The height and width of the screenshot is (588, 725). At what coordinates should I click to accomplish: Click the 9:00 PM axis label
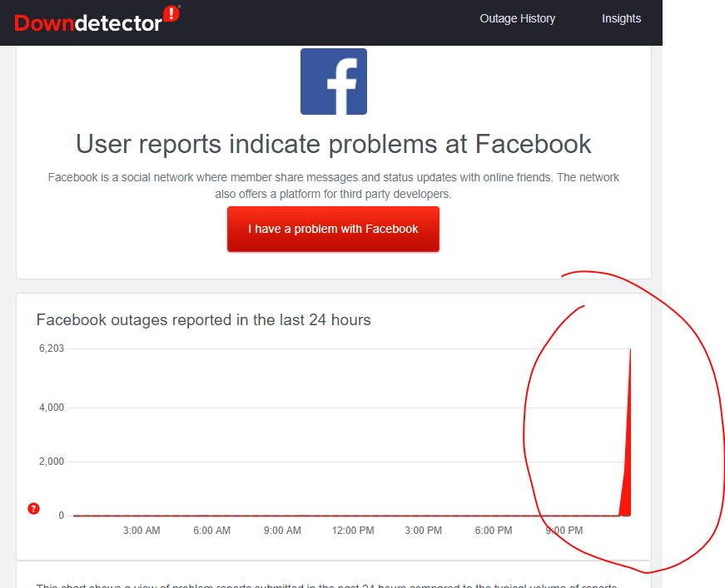pyautogui.click(x=564, y=531)
